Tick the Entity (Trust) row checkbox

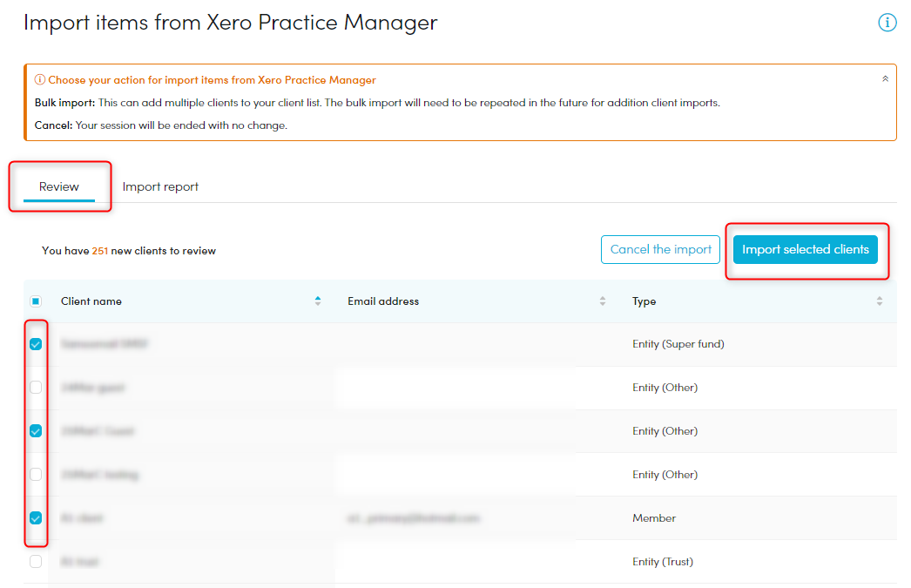point(36,561)
